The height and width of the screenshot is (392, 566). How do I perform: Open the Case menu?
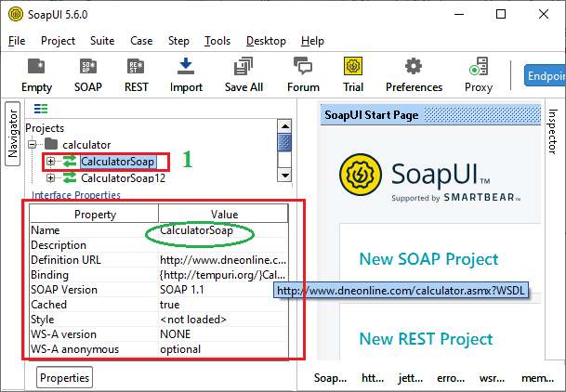(141, 41)
